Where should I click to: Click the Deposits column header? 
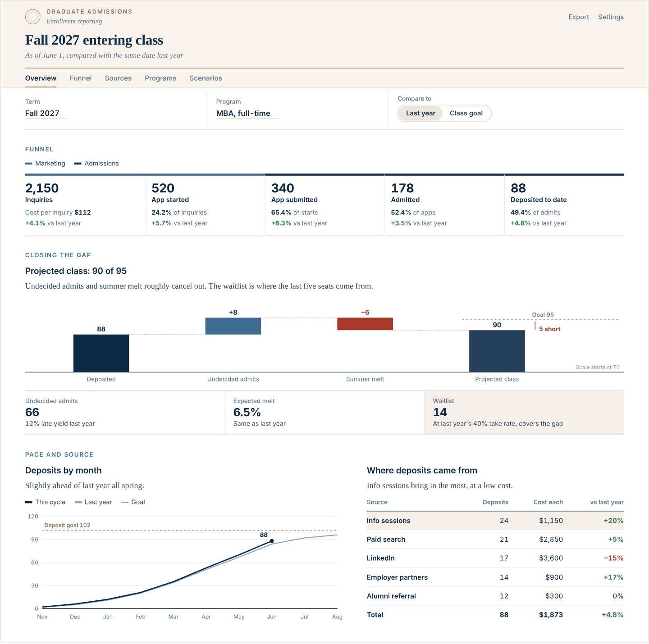(495, 502)
